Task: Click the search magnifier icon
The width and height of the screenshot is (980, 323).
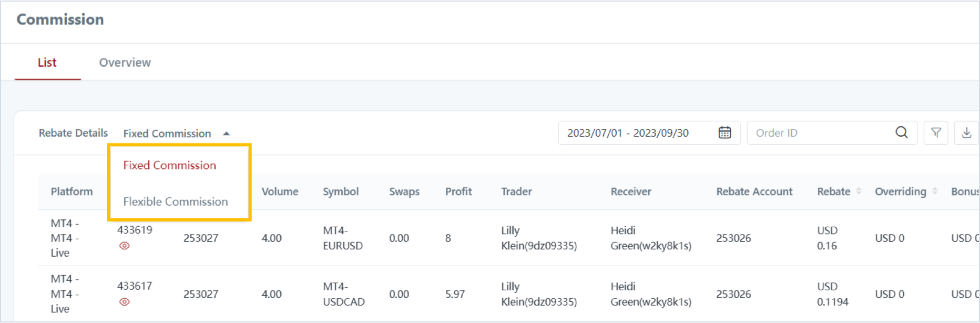Action: point(902,133)
